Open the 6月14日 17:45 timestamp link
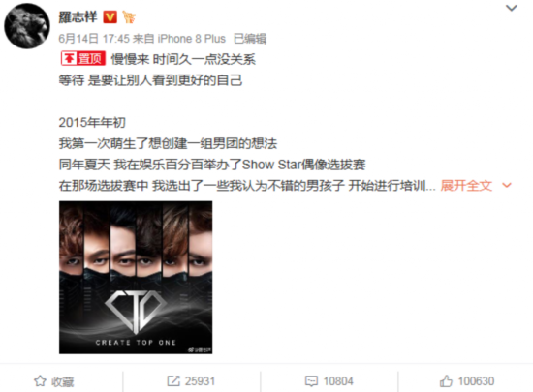 coord(94,39)
